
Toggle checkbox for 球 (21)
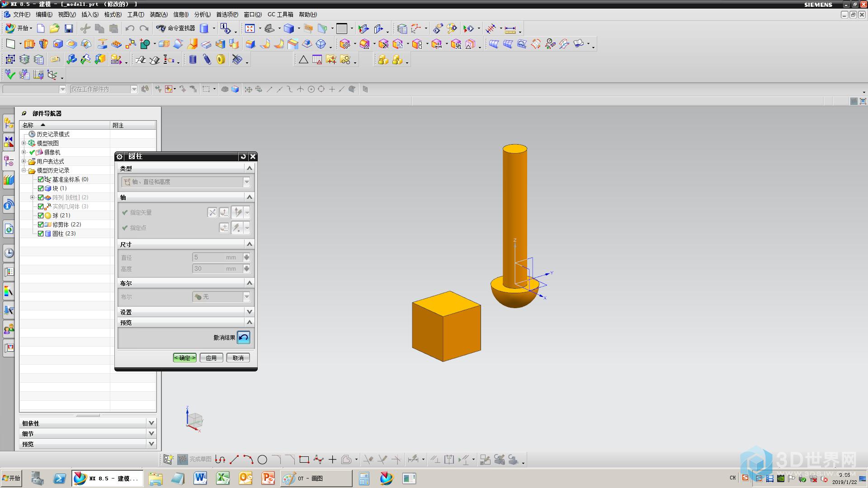click(x=41, y=216)
